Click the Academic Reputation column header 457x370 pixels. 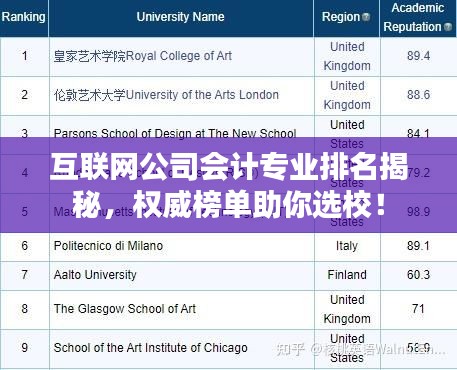417,17
